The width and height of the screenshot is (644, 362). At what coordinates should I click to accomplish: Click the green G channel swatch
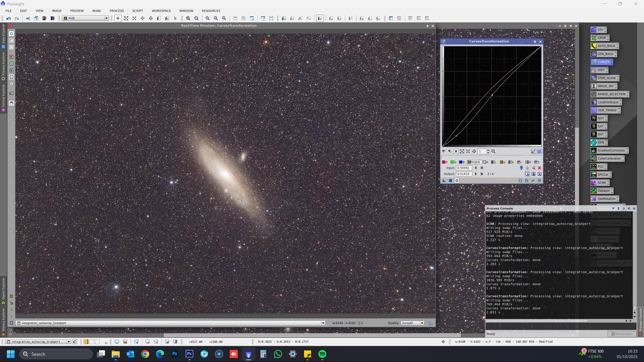pyautogui.click(x=453, y=162)
